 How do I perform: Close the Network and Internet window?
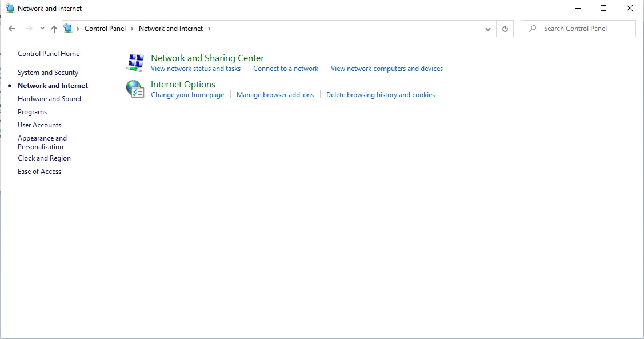coord(630,8)
